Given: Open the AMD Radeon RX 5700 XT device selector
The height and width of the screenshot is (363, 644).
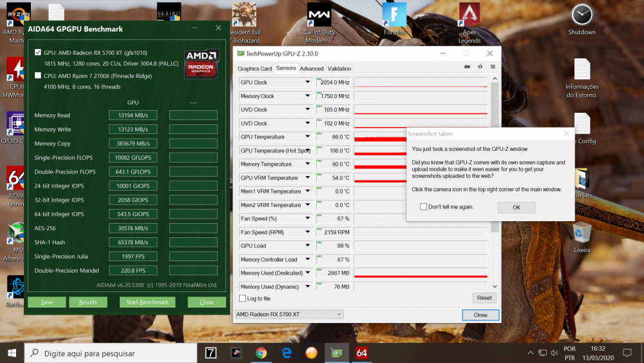Looking at the screenshot, I should pos(289,315).
